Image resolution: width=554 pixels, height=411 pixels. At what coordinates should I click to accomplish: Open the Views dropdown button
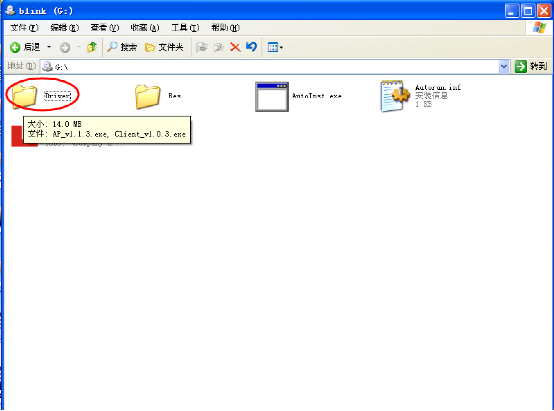tap(275, 47)
